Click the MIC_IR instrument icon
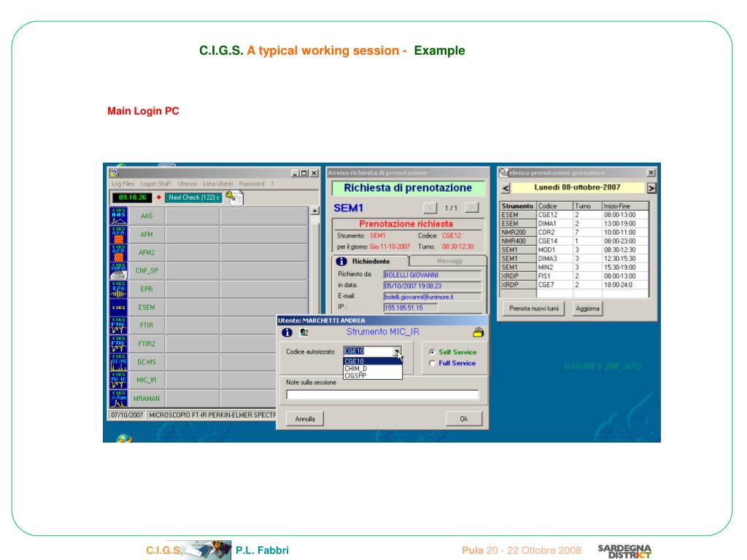Image resolution: width=747 pixels, height=560 pixels. tap(118, 380)
